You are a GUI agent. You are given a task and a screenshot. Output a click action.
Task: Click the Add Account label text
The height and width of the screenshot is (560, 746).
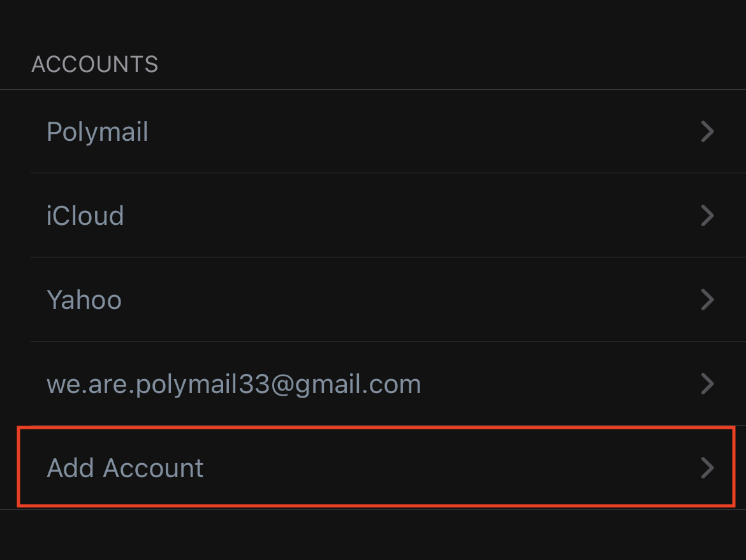pyautogui.click(x=125, y=468)
